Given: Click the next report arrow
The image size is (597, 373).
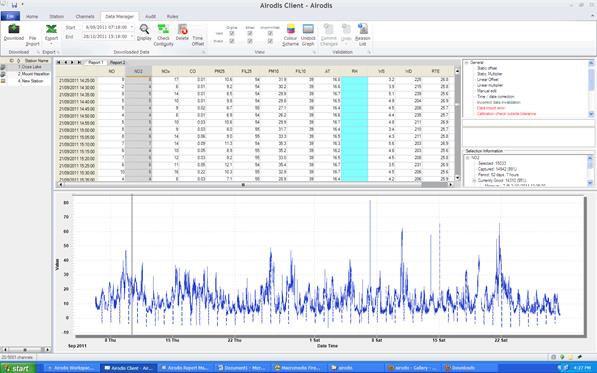Looking at the screenshot, I should point(72,62).
